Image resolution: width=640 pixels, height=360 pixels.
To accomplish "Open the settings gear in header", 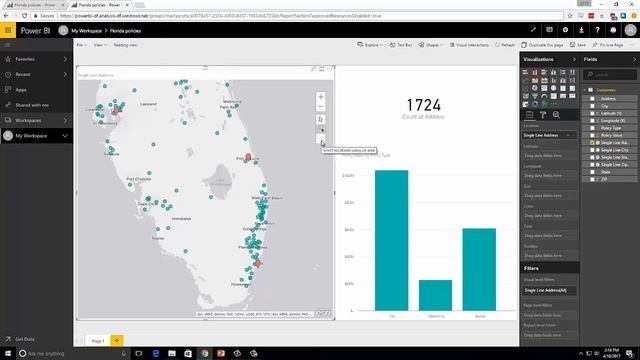I will [565, 30].
